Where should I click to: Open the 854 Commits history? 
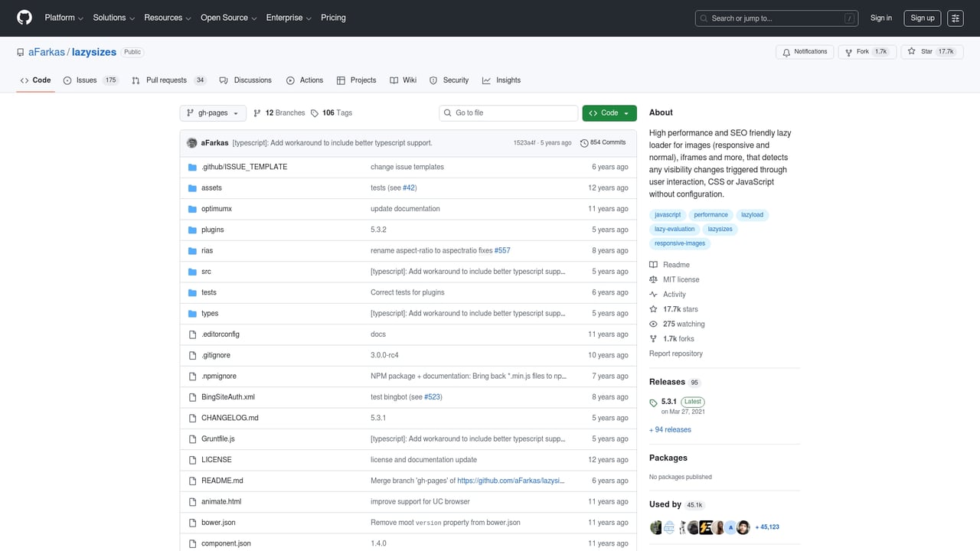(x=603, y=142)
